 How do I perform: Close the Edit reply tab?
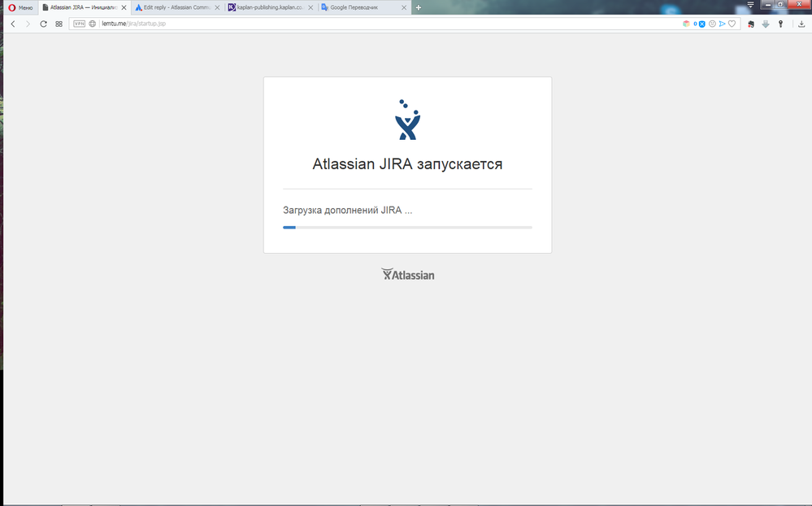217,8
